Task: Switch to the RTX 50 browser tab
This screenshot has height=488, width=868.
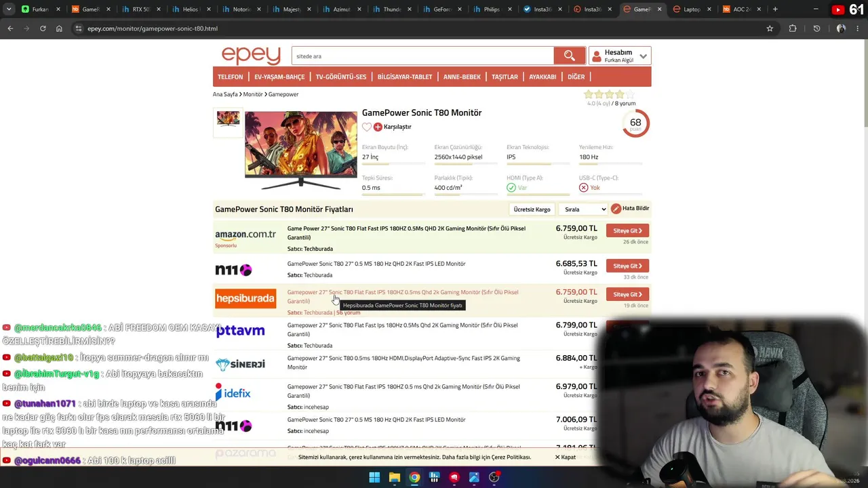Action: (x=141, y=9)
